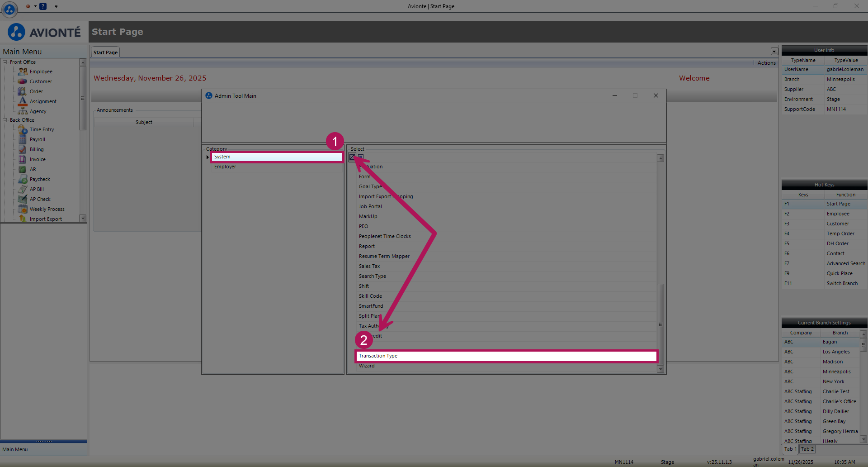Click the blue help question mark icon
Screen dimensions: 868x467
click(x=43, y=6)
